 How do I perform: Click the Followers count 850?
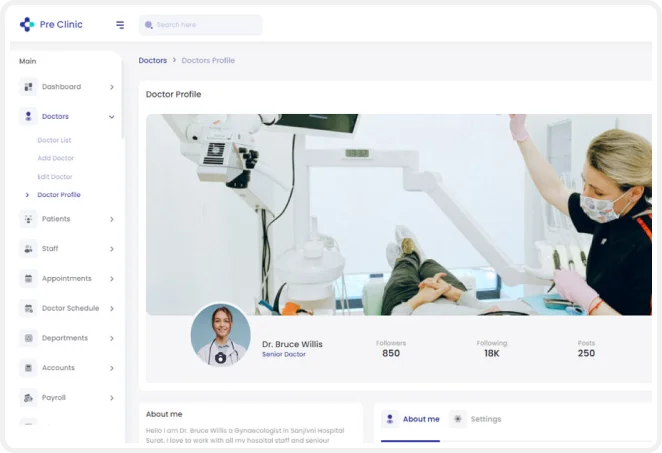[391, 353]
